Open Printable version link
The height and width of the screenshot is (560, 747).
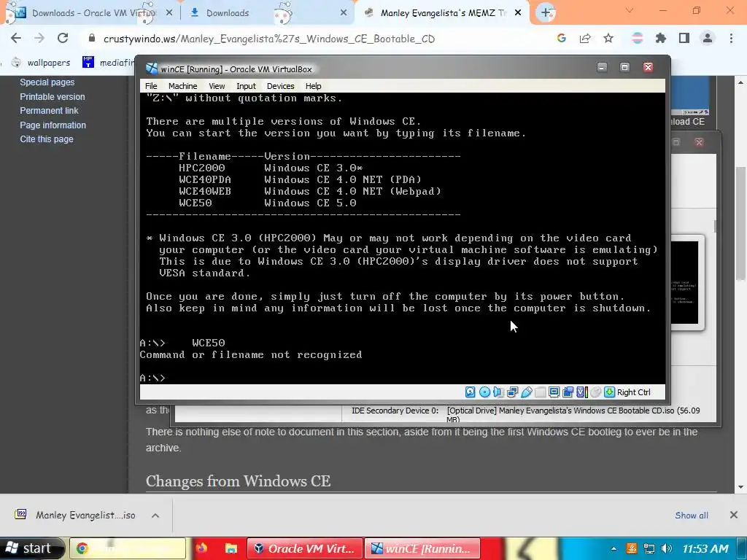[53, 96]
